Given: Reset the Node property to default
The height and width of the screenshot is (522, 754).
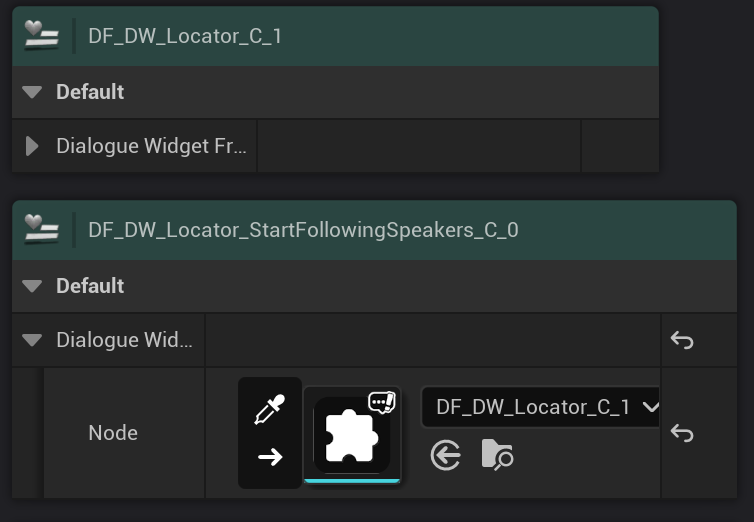Looking at the screenshot, I should click(x=682, y=433).
